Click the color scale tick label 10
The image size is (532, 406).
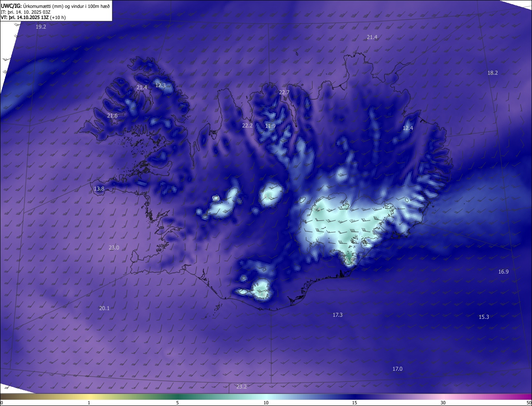(266, 403)
